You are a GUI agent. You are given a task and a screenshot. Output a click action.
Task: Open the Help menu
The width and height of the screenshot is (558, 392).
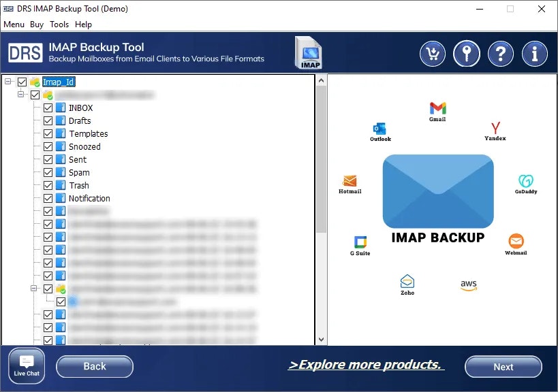pyautogui.click(x=83, y=24)
